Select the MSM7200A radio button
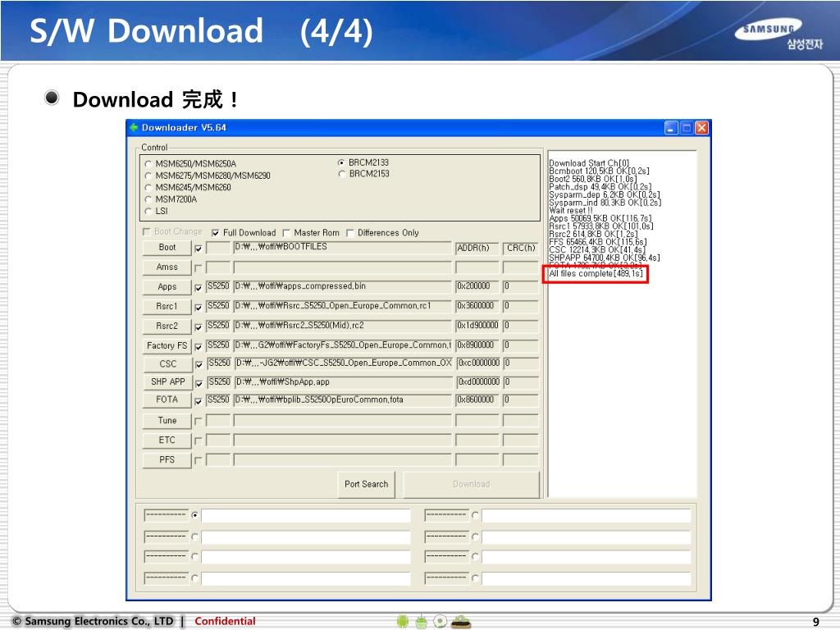Image resolution: width=840 pixels, height=630 pixels. click(148, 199)
